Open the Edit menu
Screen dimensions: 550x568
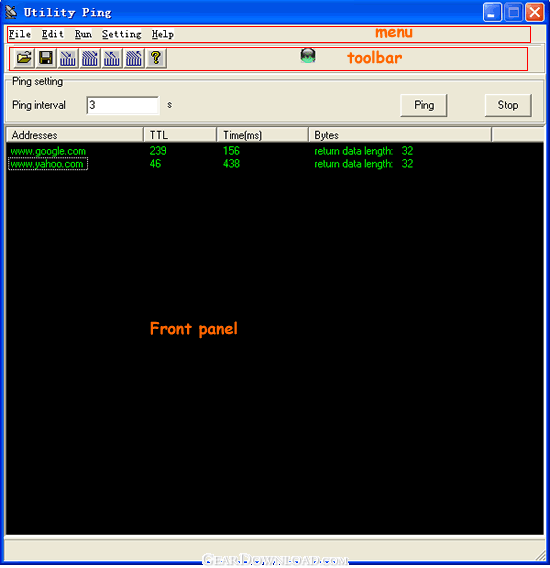[x=53, y=34]
